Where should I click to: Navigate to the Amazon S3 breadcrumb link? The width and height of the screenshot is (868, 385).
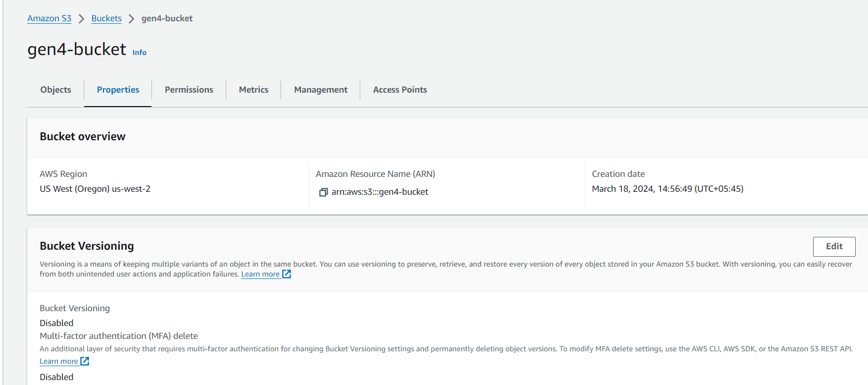pos(49,18)
